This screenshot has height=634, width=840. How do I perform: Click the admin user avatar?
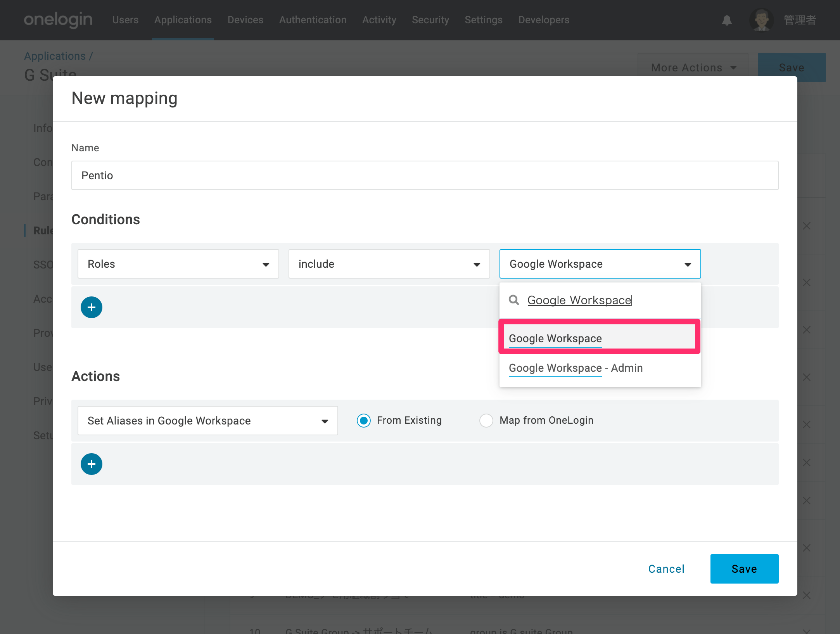click(x=762, y=20)
